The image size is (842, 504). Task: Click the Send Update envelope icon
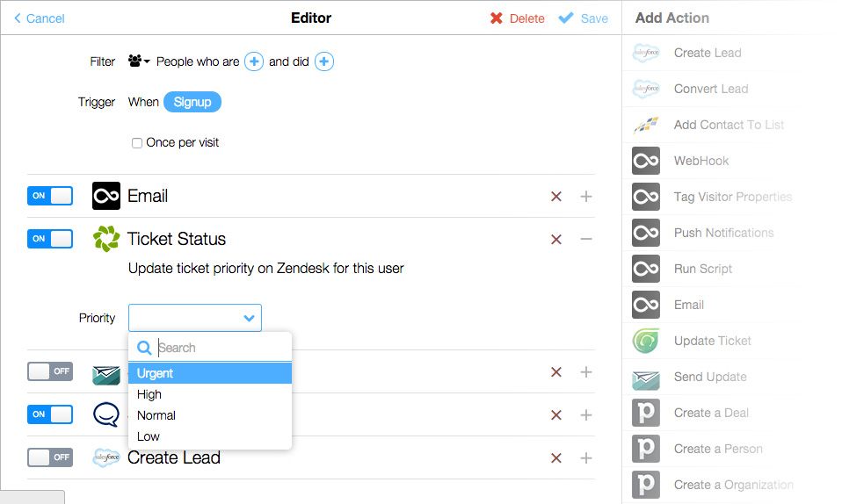[x=646, y=377]
